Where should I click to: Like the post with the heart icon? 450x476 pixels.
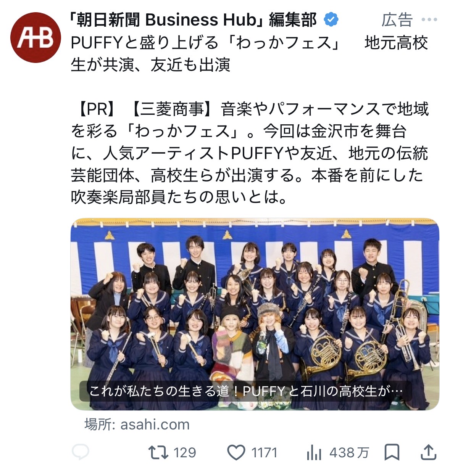[236, 453]
